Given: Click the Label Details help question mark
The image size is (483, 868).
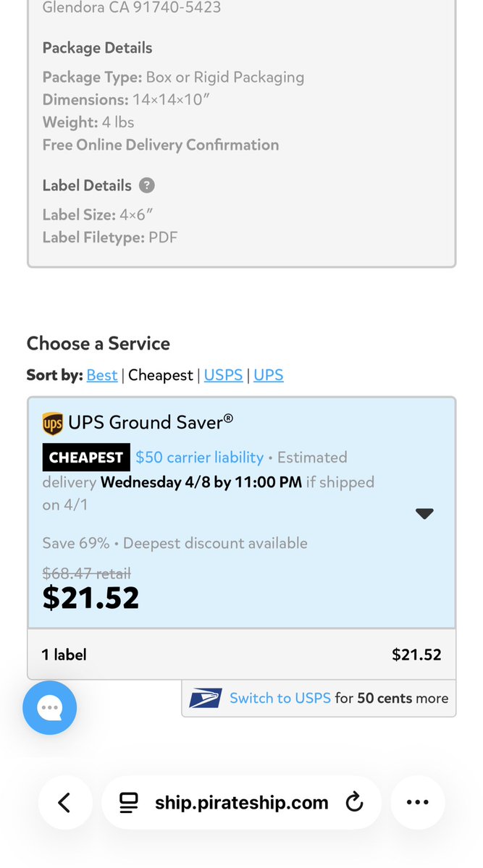Looking at the screenshot, I should pos(147,185).
